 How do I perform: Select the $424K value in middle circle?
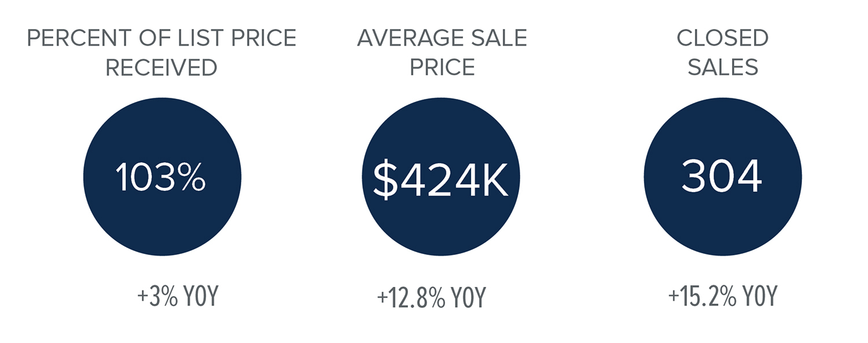coord(441,180)
